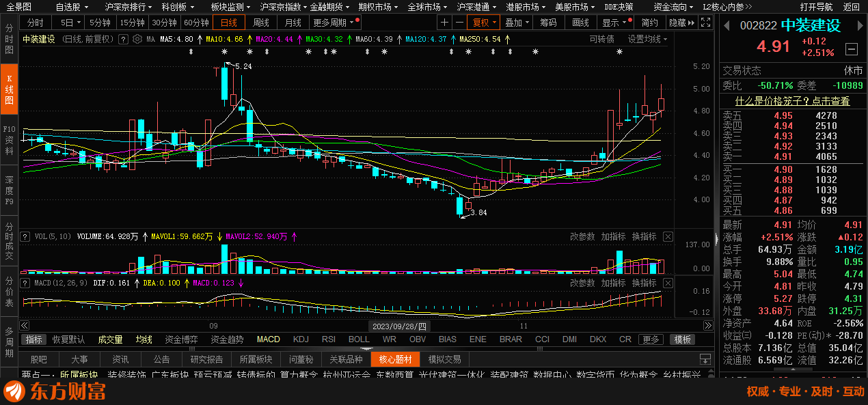868x405 pixels.
Task: Expand the 更多周期 dropdown
Action: [x=334, y=23]
